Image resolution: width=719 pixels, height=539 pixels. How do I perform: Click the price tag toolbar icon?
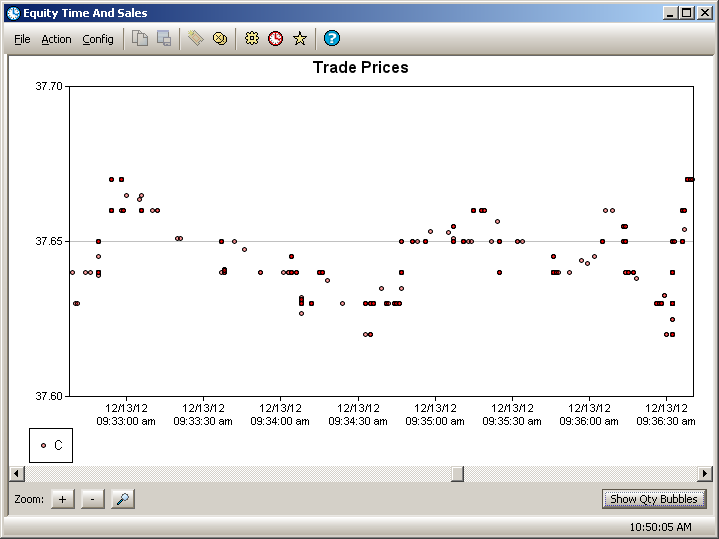tap(196, 38)
